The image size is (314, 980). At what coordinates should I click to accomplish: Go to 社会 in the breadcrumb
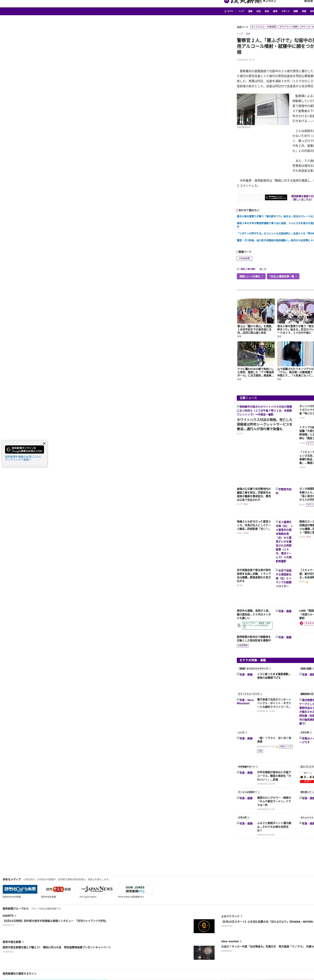248,34
